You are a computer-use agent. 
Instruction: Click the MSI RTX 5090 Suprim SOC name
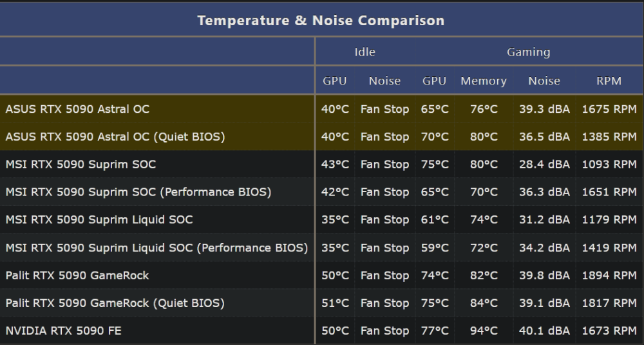[80, 164]
